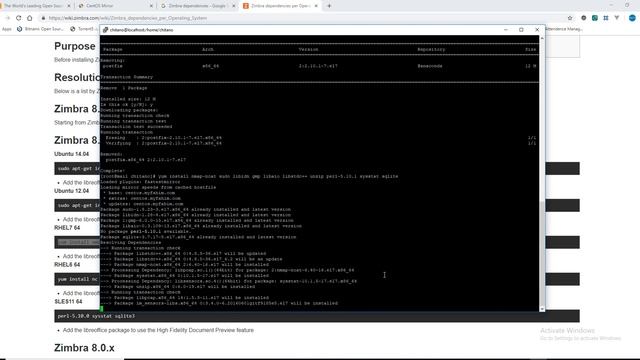Open a new browser tab
640x360 pixels.
tap(329, 6)
